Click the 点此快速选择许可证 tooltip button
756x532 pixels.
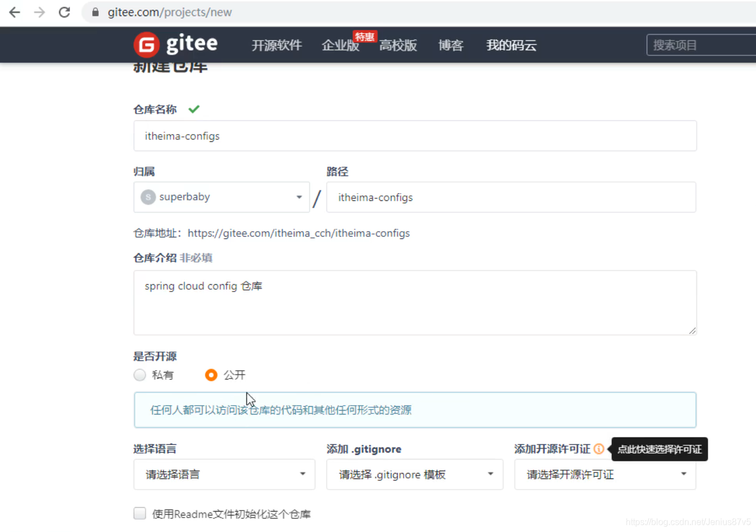(659, 449)
